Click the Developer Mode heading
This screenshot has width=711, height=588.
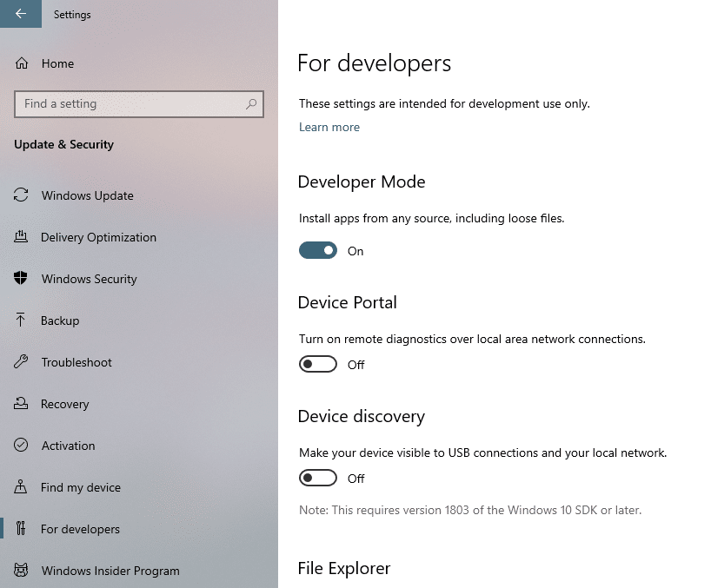(x=362, y=182)
